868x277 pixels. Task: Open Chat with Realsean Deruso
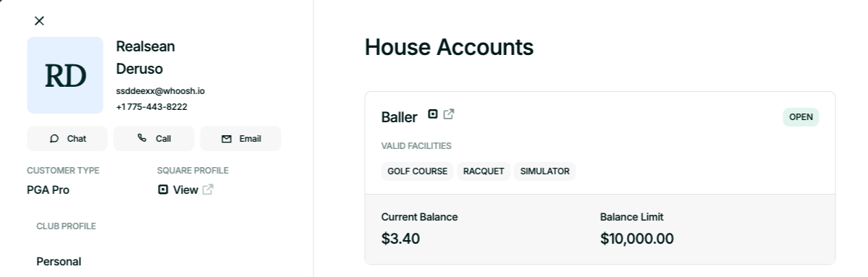[x=67, y=139]
